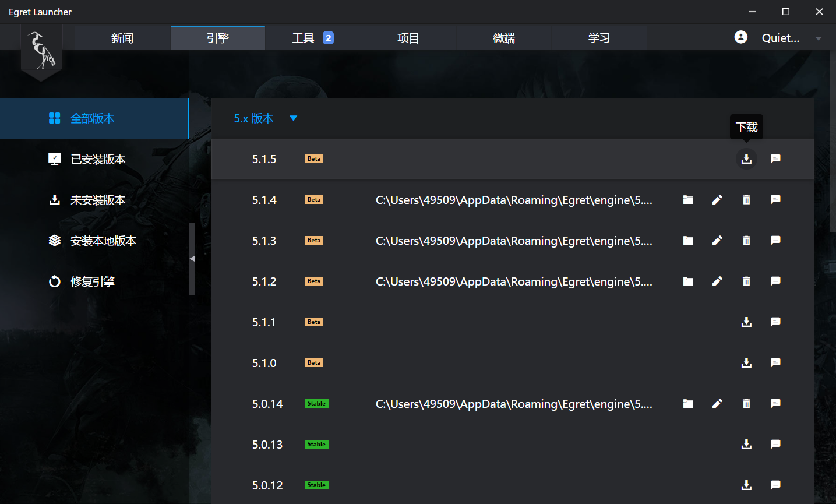Open release notes for version 5.0.12
The height and width of the screenshot is (504, 836).
pyautogui.click(x=775, y=485)
